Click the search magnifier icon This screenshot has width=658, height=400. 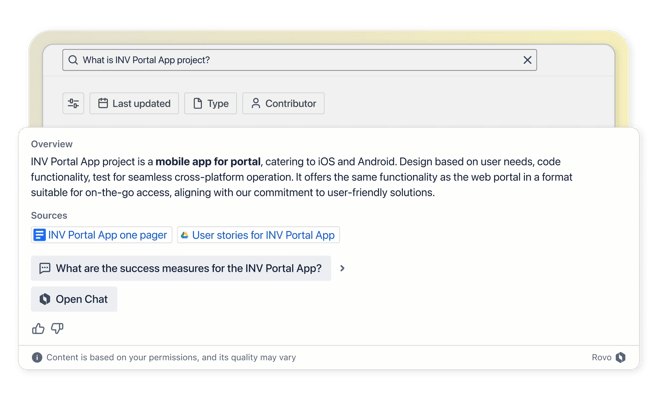73,60
